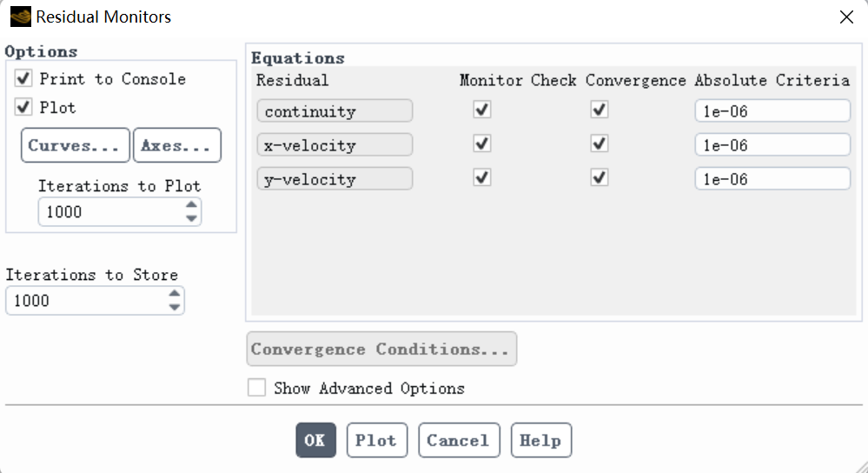Open the Curves settings
868x473 pixels.
click(75, 145)
